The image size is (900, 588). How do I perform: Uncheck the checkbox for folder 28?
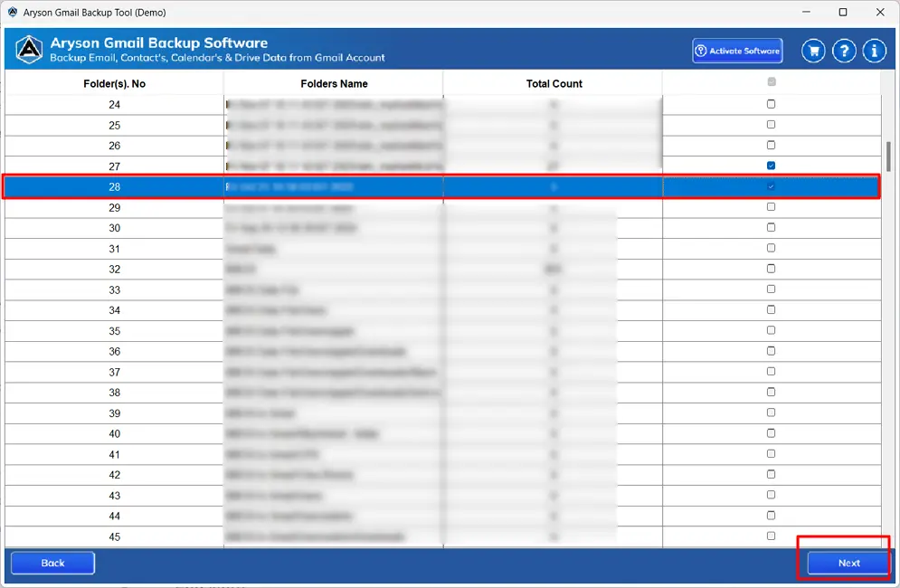click(771, 186)
